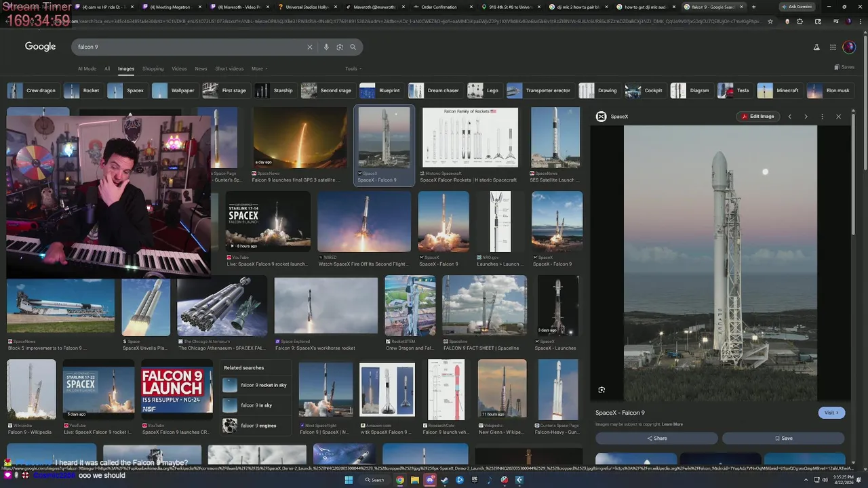Start voice search with microphone icon

(x=326, y=47)
